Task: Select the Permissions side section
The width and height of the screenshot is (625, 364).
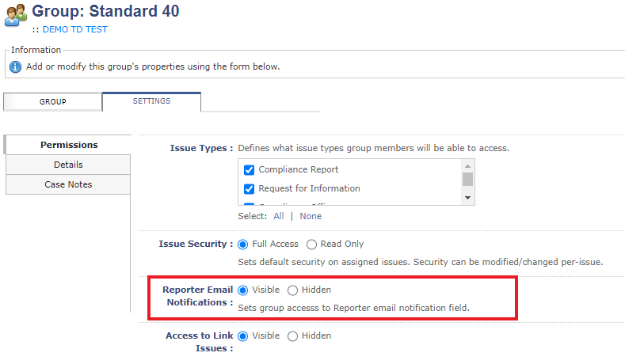Action: (x=68, y=145)
